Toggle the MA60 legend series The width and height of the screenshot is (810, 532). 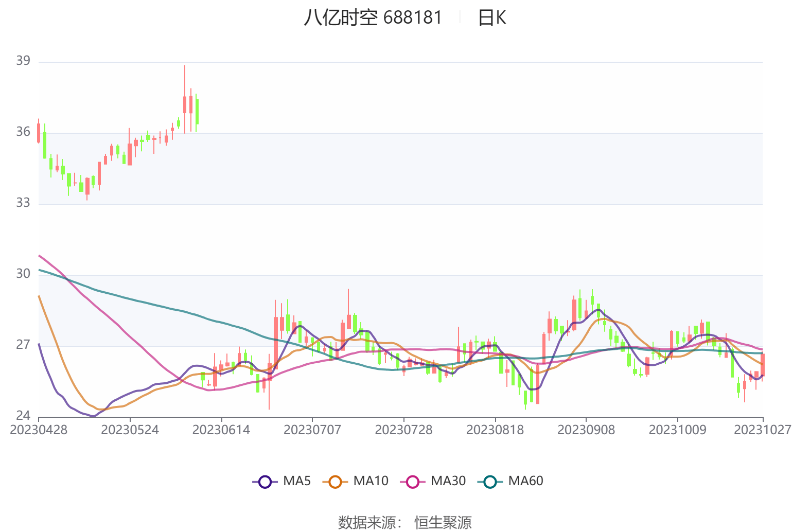tap(510, 482)
